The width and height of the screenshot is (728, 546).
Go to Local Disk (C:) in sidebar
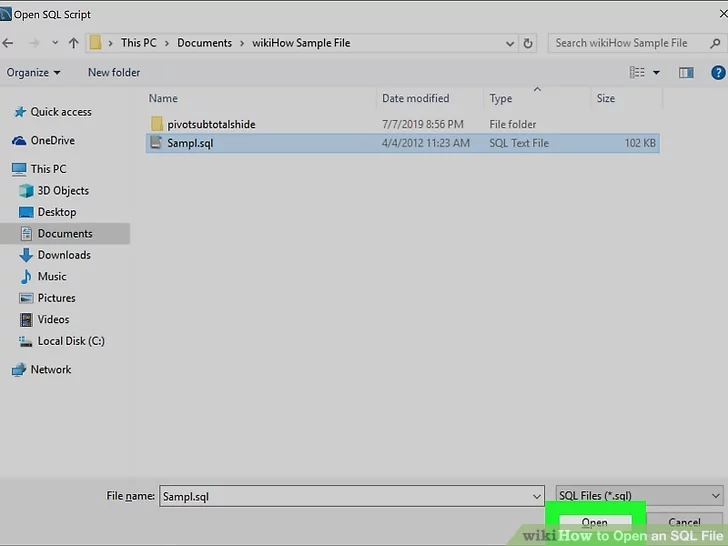point(70,341)
